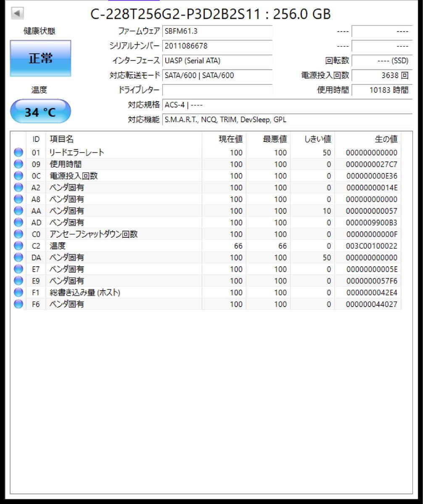Click raw value 000000000E36
423x504 pixels.
pos(371,176)
